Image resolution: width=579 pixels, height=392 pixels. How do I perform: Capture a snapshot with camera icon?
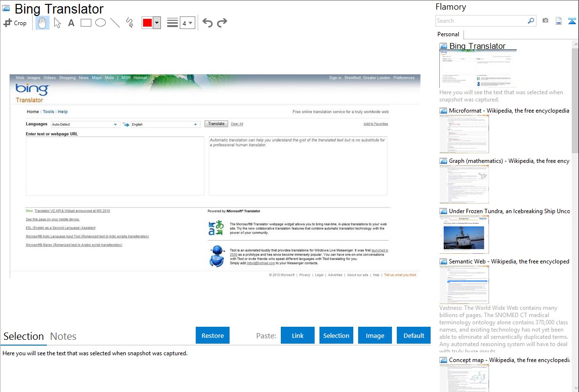coord(545,21)
